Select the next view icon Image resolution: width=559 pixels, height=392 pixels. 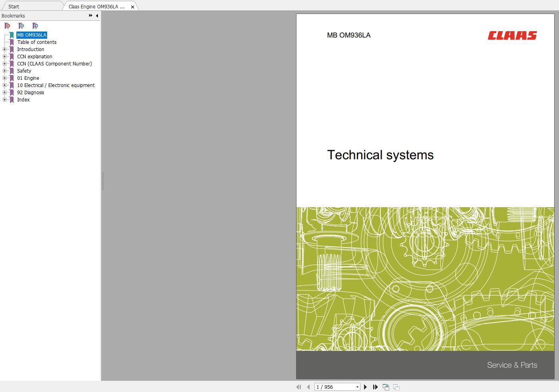396,387
